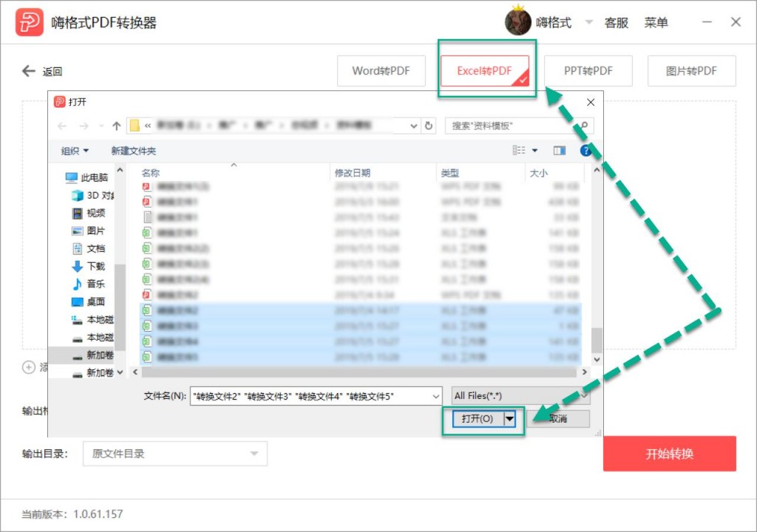Open the view options dropdown arrow
757x532 pixels.
pyautogui.click(x=535, y=151)
